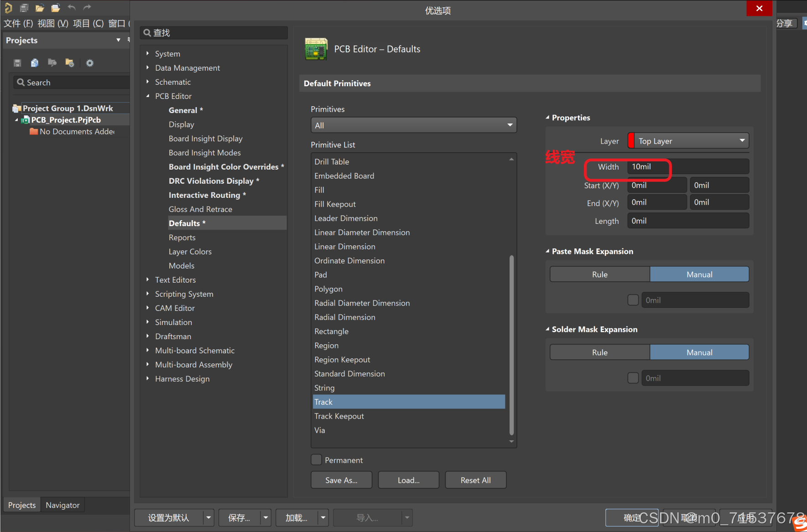Open the Primitives All dropdown
The height and width of the screenshot is (532, 807).
click(414, 125)
